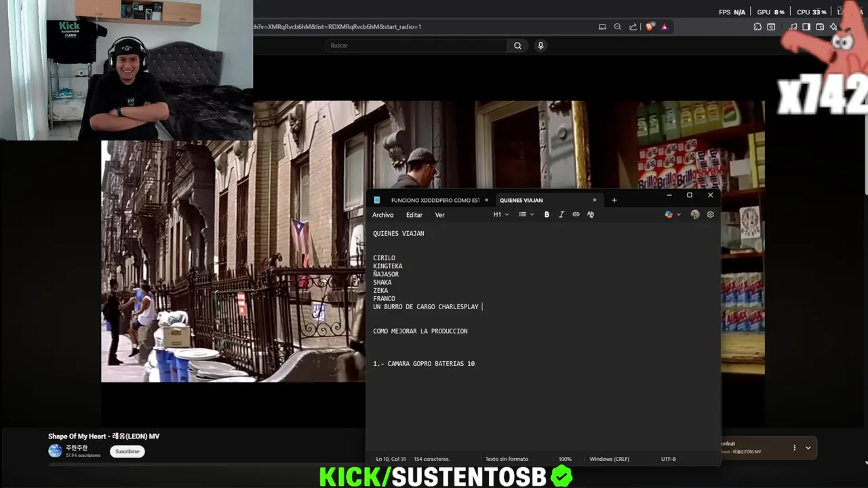Click the 'QUIENES VIAJAN' heading line in Notepad

398,234
